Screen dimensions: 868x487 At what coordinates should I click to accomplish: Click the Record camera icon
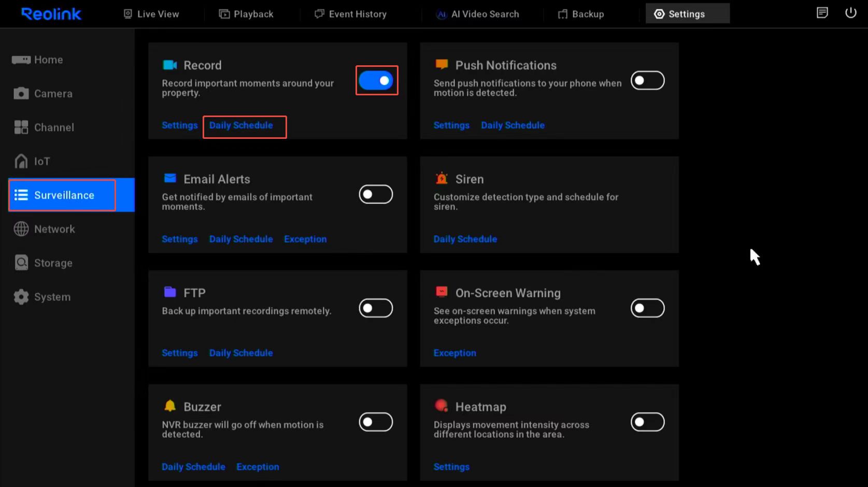(x=170, y=65)
